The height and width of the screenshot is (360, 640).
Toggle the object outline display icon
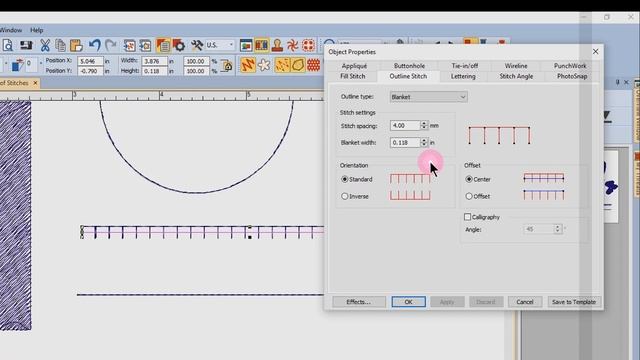(x=298, y=65)
